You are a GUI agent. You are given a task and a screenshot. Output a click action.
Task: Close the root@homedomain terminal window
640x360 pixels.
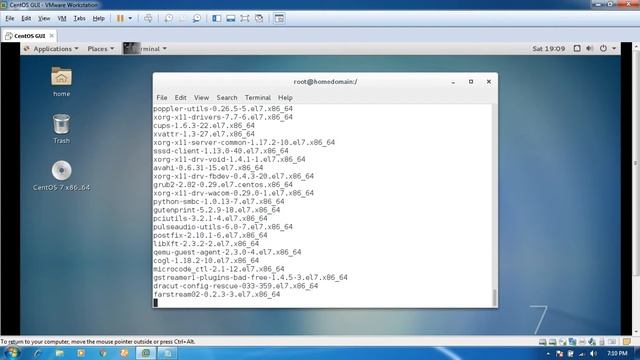[489, 82]
